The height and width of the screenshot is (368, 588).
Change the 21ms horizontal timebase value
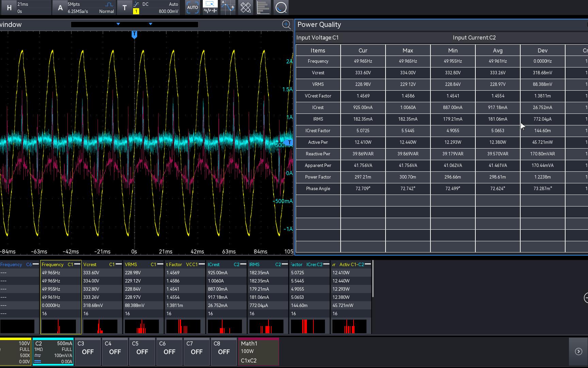[23, 4]
